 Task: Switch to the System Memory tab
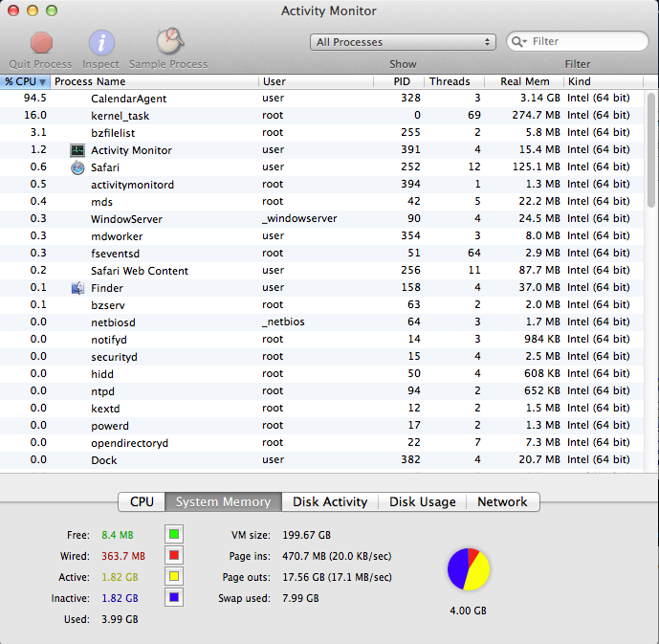click(223, 502)
